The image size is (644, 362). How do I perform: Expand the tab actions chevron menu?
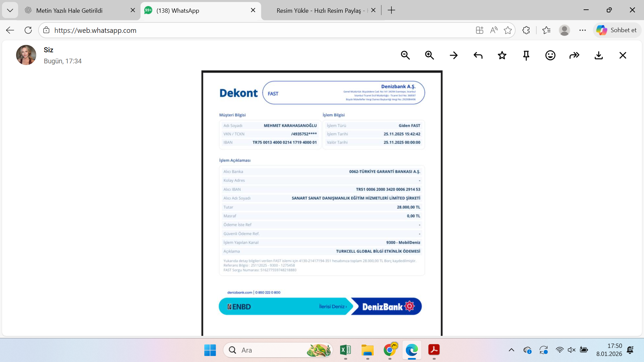pyautogui.click(x=10, y=10)
